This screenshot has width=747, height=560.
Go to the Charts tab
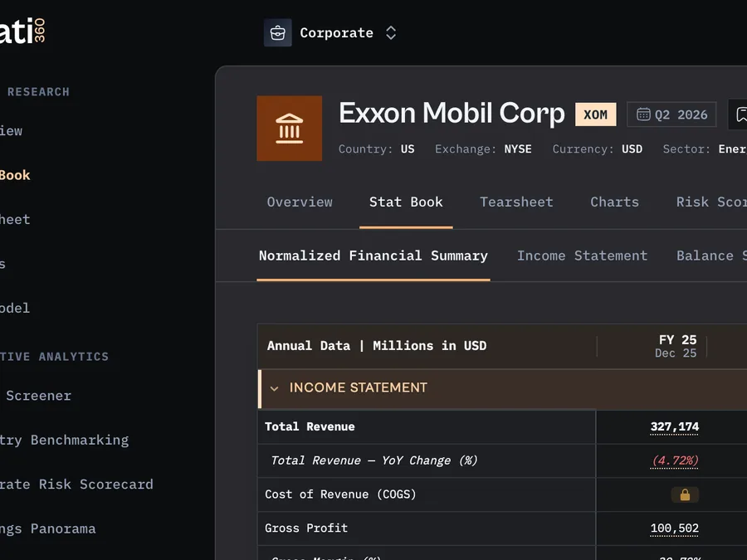coord(614,202)
